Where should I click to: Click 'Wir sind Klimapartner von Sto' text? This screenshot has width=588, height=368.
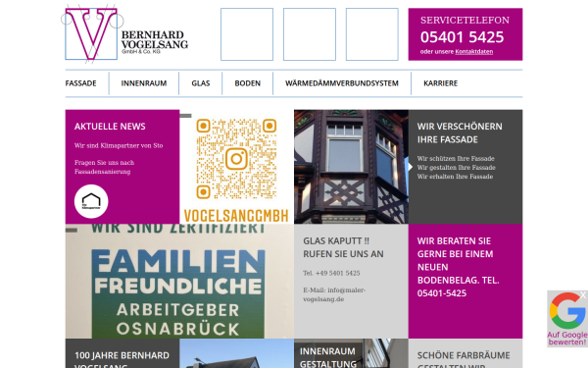coord(119,145)
